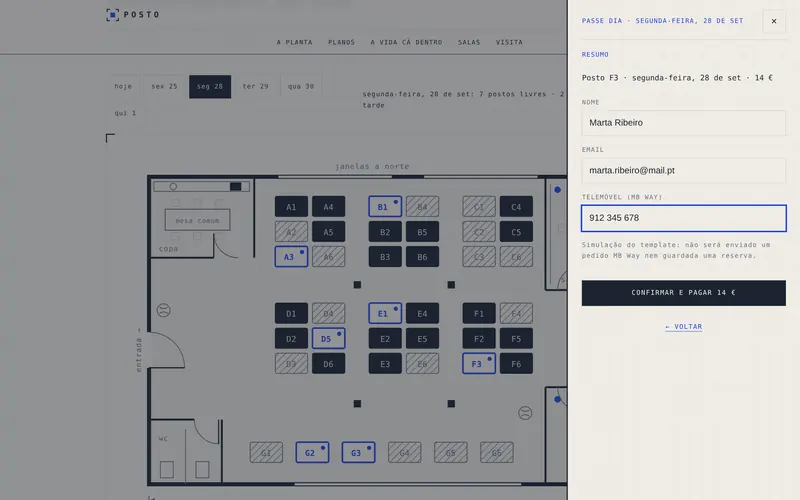Click hatched unavailable desk G1
Screen dimensions: 800x500
coord(266,453)
